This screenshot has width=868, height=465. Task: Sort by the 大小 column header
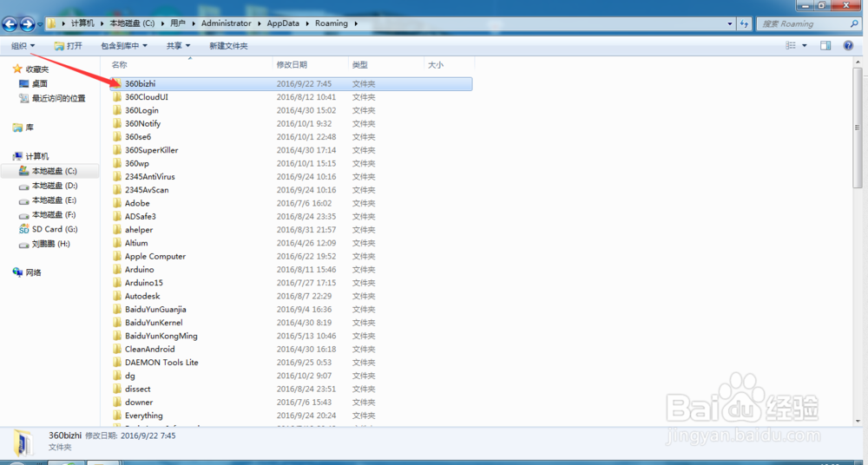[436, 65]
